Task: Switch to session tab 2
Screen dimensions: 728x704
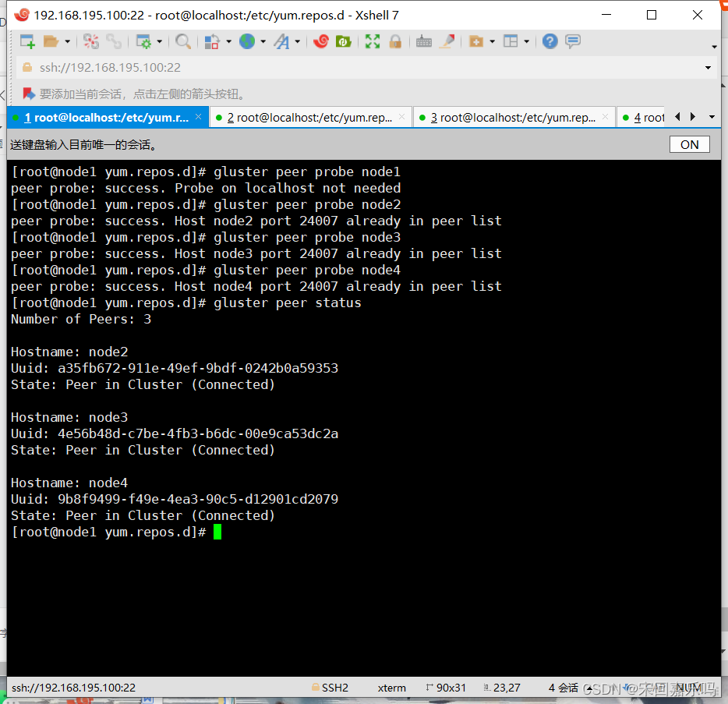Action: coord(310,118)
